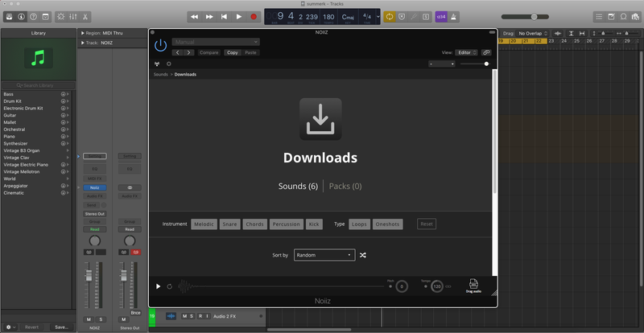
Task: Click the shuffle icon beside Sort by
Action: (363, 255)
